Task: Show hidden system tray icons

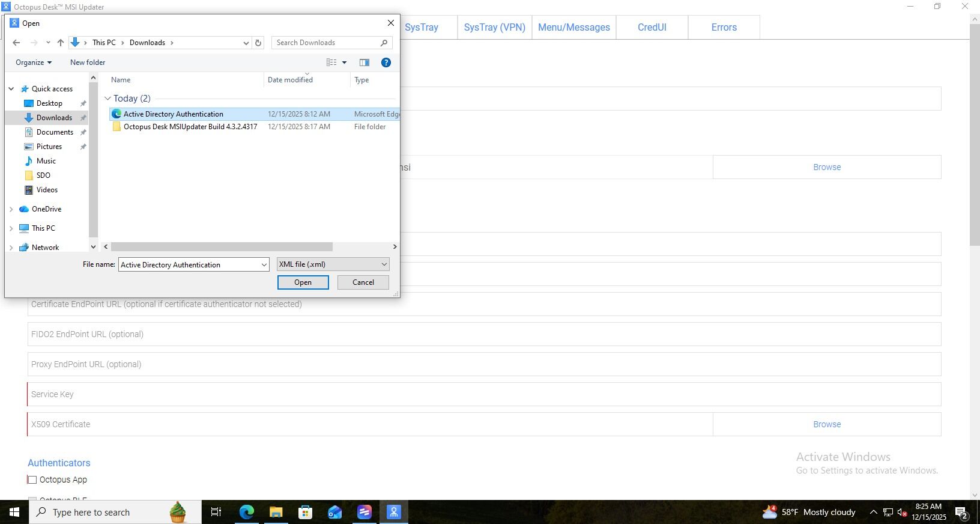Action: (873, 512)
